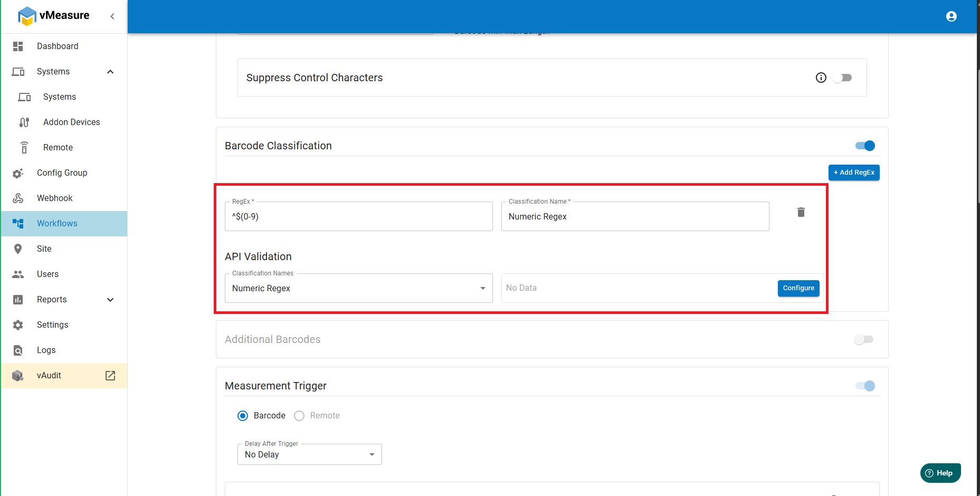Click the Remote sidebar item

point(64,148)
